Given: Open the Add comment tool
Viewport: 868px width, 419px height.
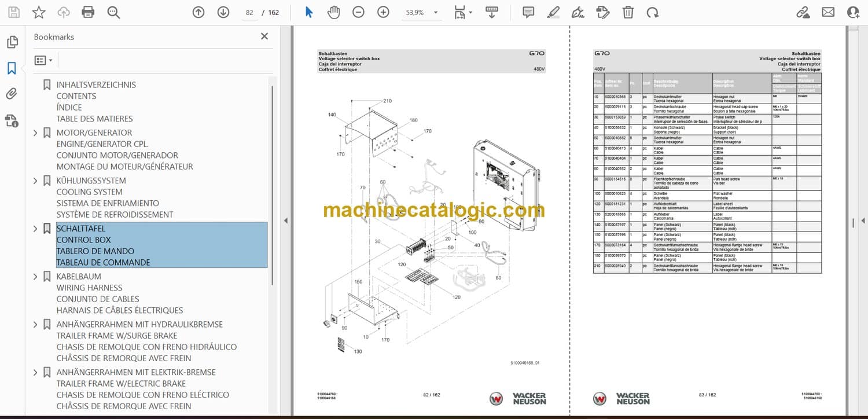Looking at the screenshot, I should pos(528,12).
